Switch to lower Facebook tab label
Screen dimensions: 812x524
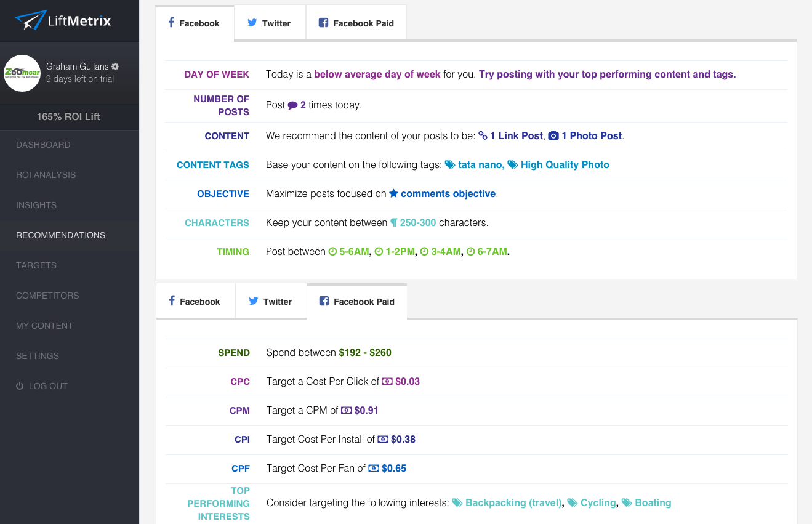pyautogui.click(x=200, y=302)
